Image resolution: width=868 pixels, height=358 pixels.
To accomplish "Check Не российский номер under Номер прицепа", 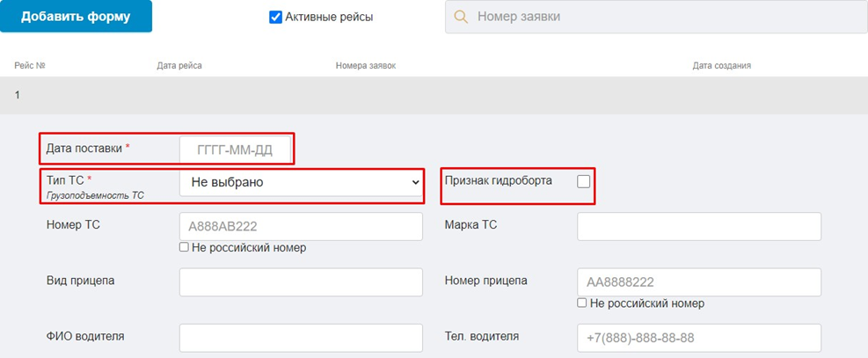I will click(582, 303).
